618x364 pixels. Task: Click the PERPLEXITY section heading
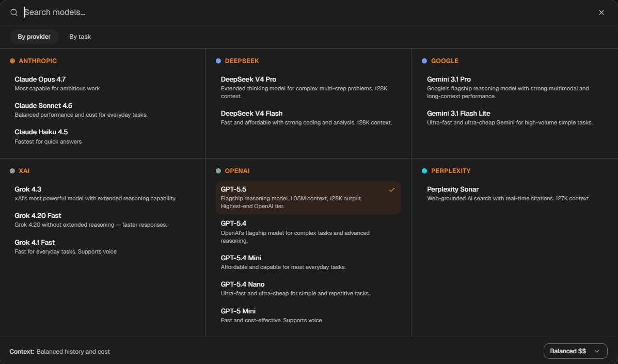coord(451,170)
